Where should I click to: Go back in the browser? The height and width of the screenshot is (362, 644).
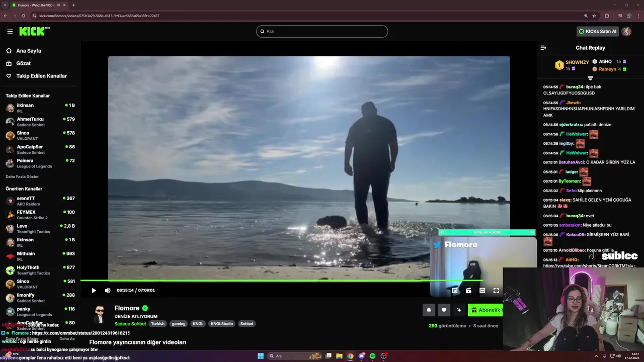point(6,16)
